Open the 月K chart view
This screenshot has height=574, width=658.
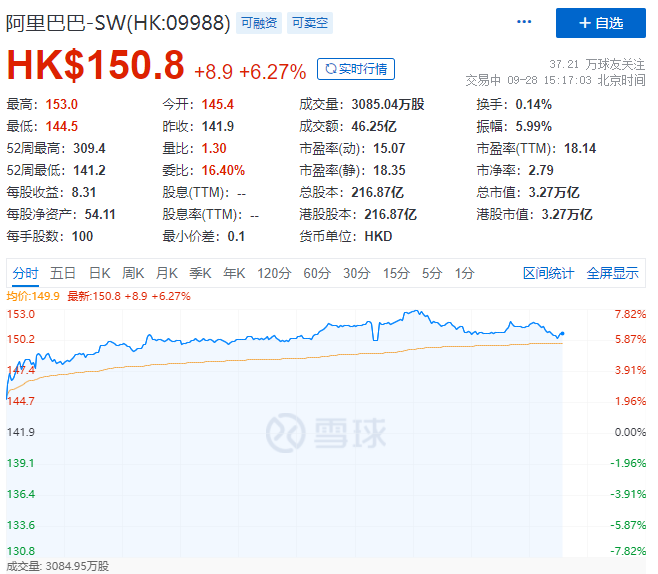tap(166, 273)
